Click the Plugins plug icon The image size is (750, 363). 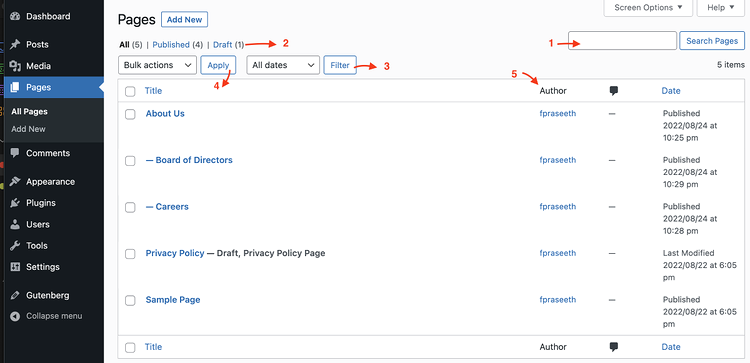(15, 203)
